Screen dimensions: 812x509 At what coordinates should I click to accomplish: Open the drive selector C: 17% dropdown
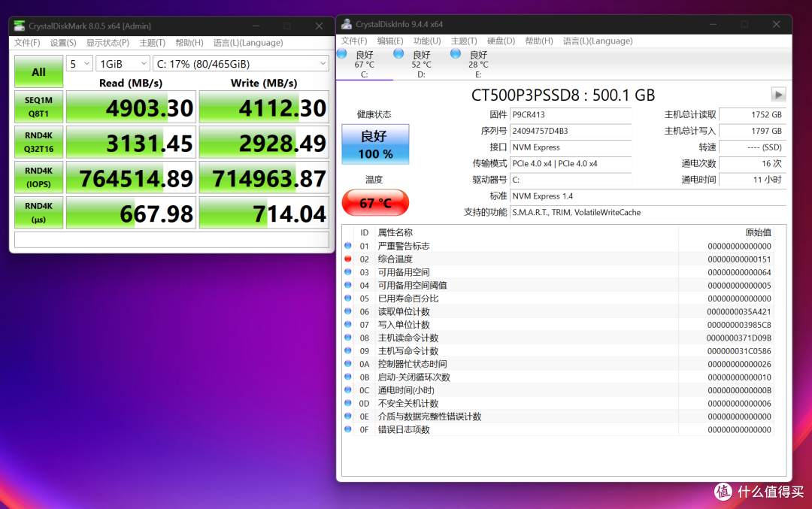(241, 64)
